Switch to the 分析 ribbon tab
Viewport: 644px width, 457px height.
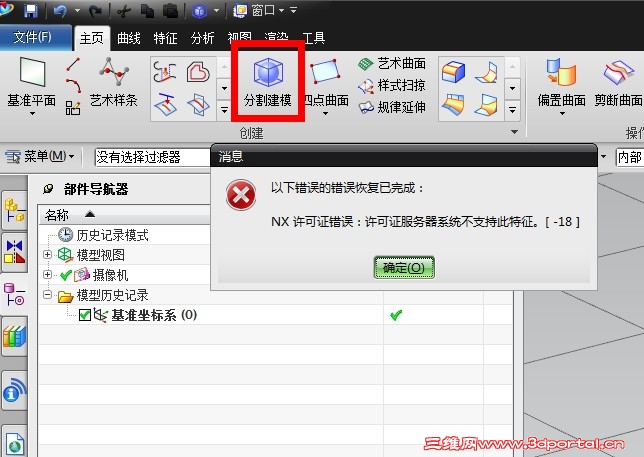(202, 39)
